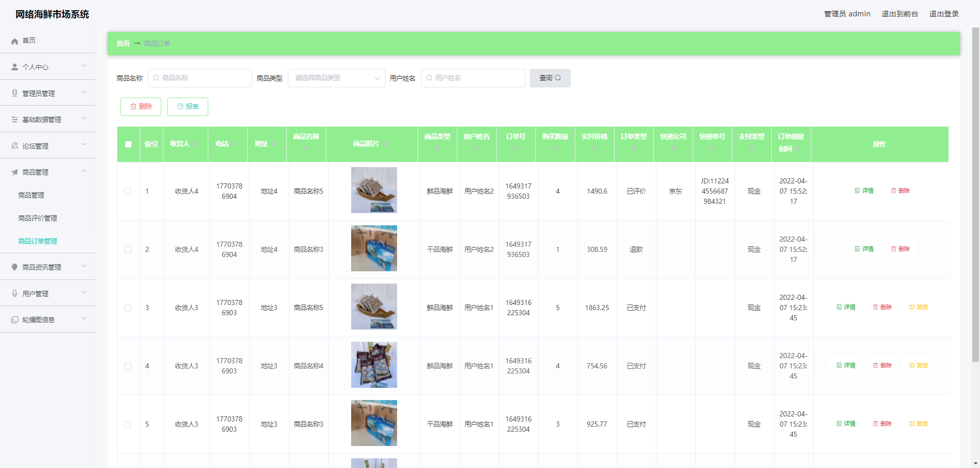Image resolution: width=980 pixels, height=468 pixels.
Task: Click sort arrows on 电话 column header
Action: [234, 144]
